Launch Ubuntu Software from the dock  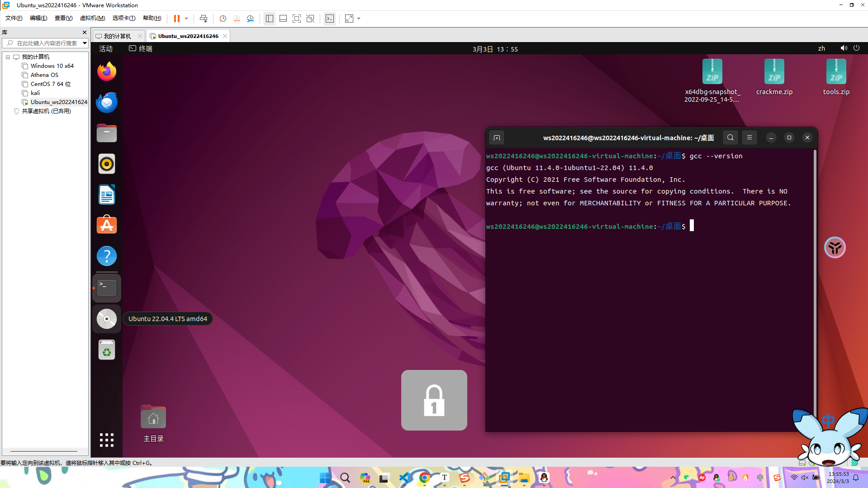(107, 225)
